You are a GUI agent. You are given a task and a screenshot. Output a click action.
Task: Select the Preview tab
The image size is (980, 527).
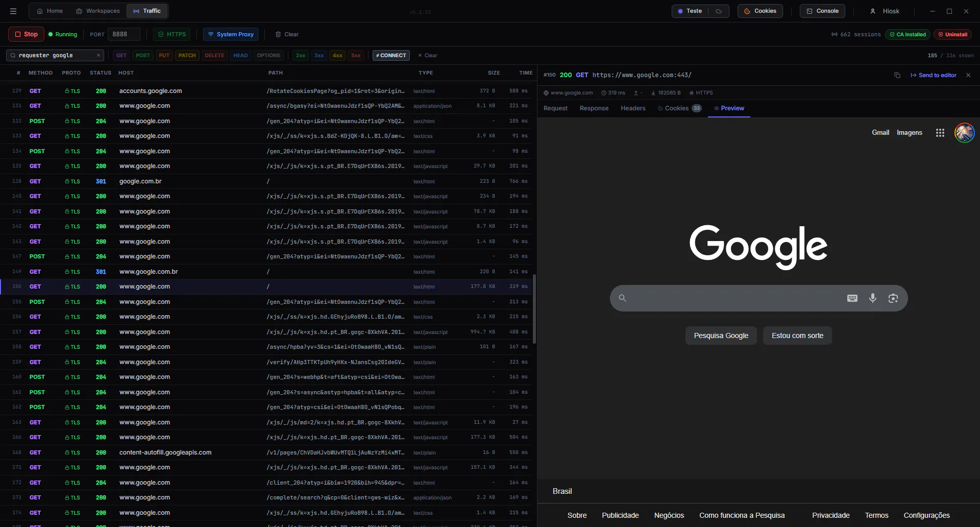[x=729, y=108]
